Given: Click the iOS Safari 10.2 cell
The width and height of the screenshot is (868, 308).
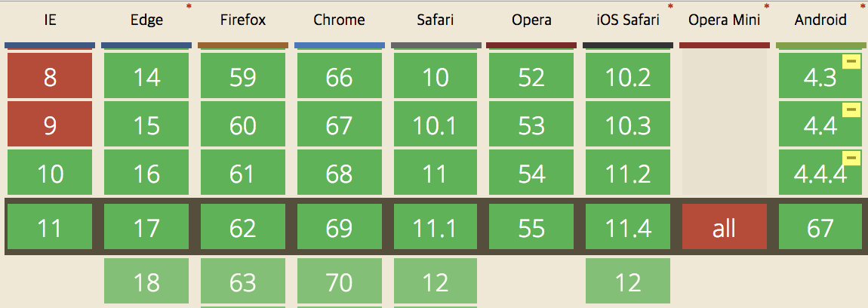Looking at the screenshot, I should pos(628,75).
